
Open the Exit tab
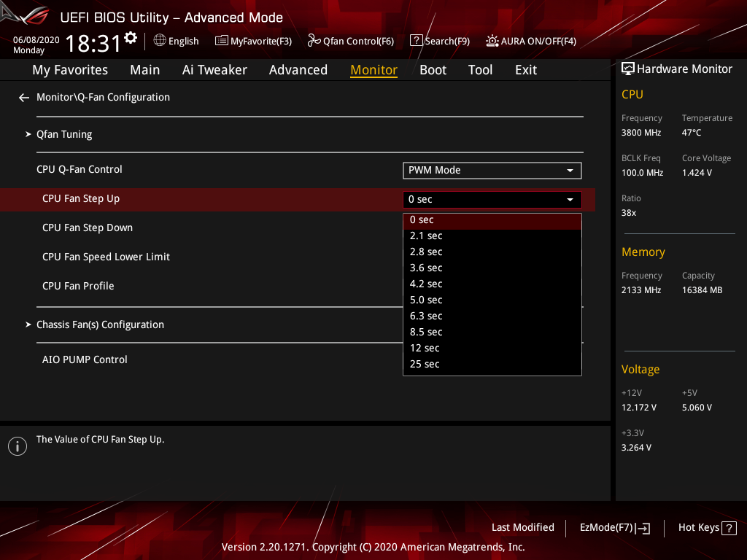click(x=526, y=70)
